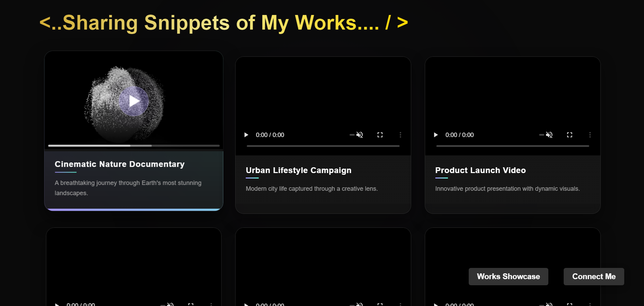Play the Cinematic Nature Documentary video
Screen dimensions: 644x306
coord(134,101)
